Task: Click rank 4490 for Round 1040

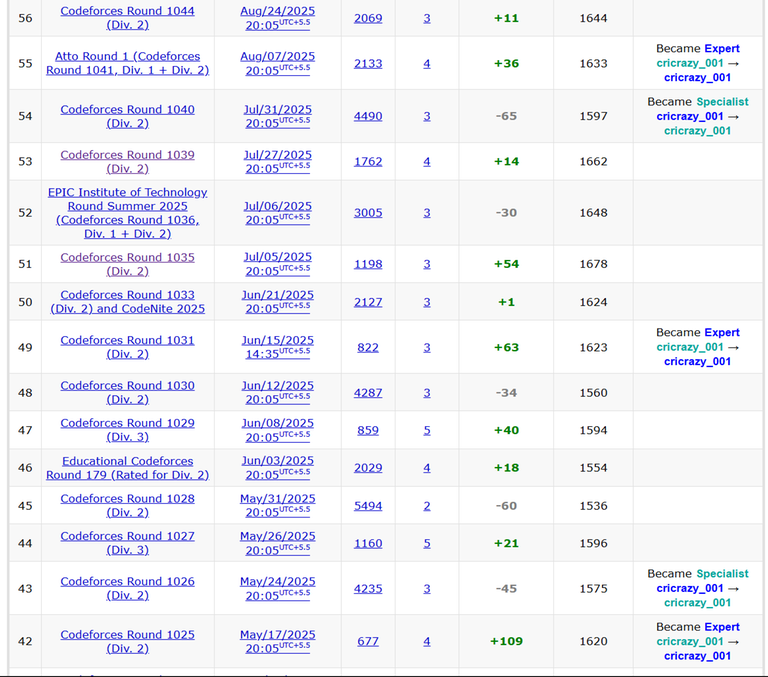Action: coord(368,116)
